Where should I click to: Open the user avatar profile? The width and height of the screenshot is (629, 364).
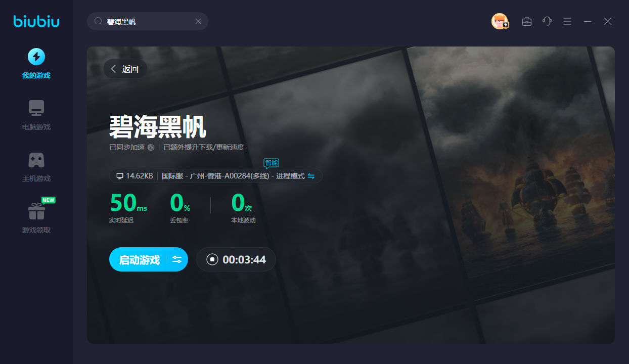point(500,21)
